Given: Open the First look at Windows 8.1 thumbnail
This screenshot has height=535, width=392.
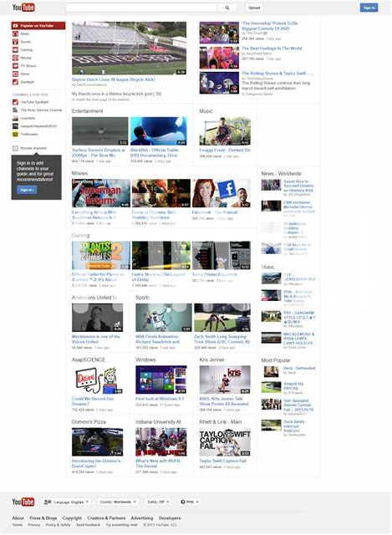Looking at the screenshot, I should 161,380.
